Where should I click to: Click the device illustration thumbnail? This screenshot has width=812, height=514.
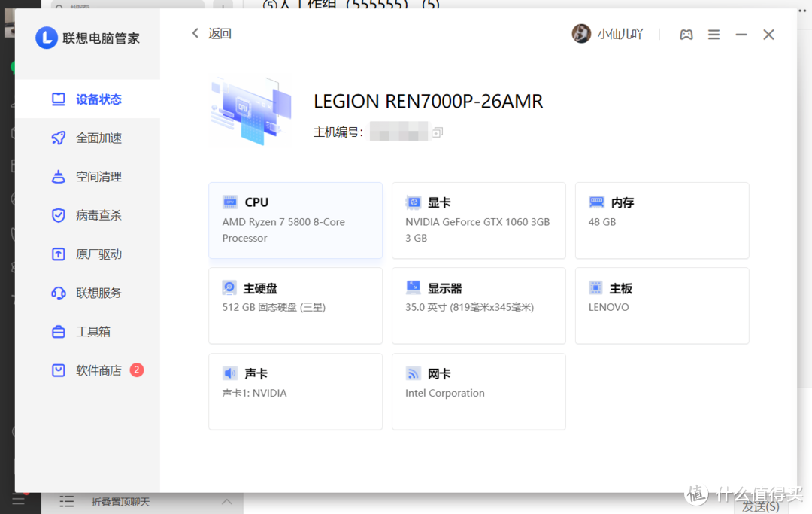[x=250, y=111]
